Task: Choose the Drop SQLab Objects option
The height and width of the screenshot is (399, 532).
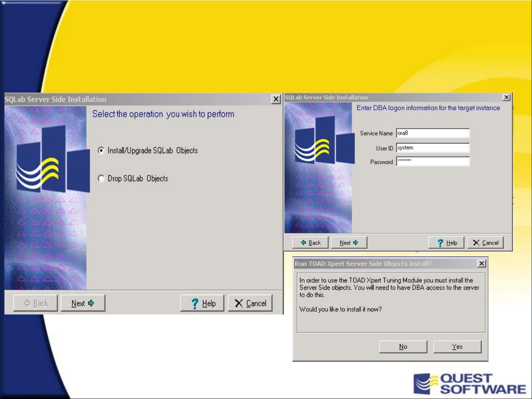Action: click(x=101, y=179)
